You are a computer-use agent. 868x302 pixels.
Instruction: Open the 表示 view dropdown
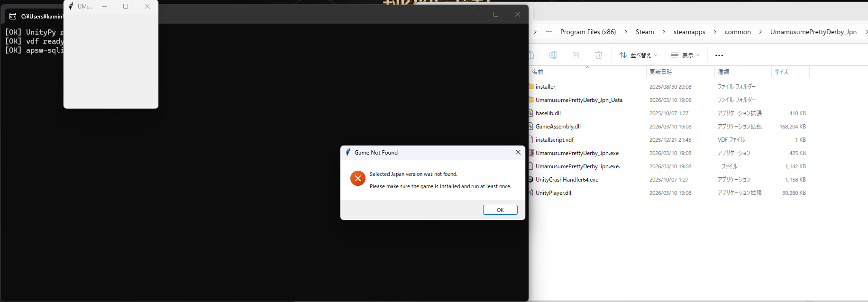point(685,55)
